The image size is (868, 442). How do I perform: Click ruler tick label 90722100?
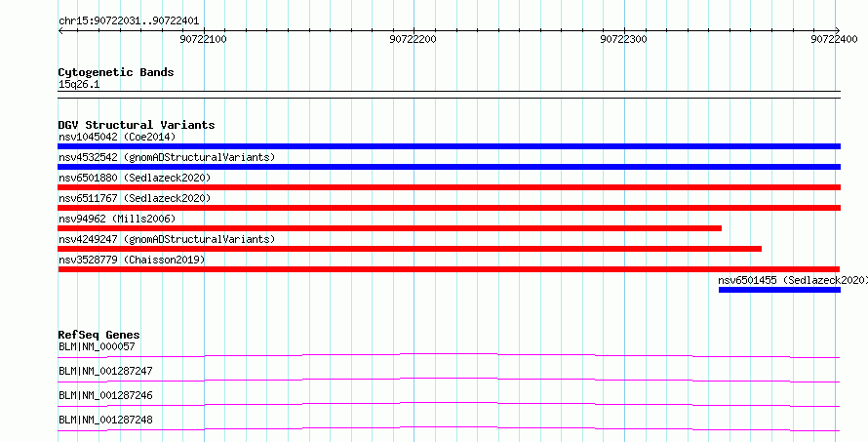pos(203,39)
